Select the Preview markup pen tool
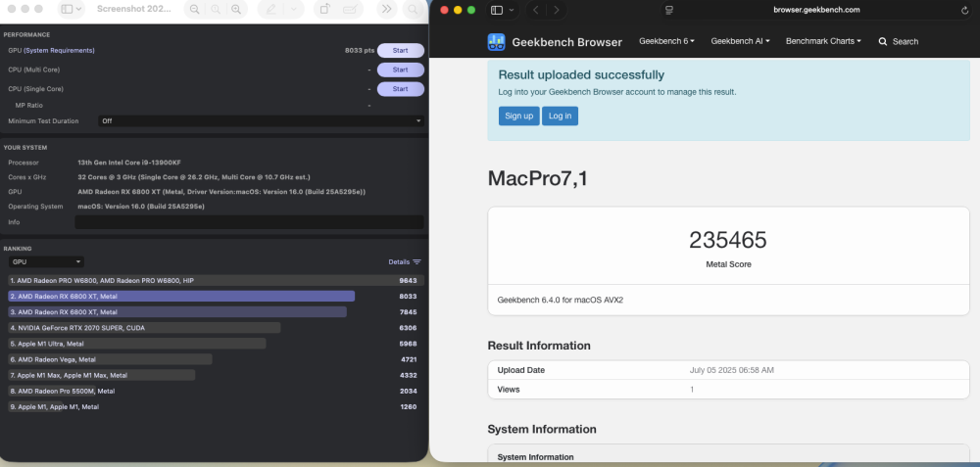The width and height of the screenshot is (980, 467). click(x=271, y=10)
